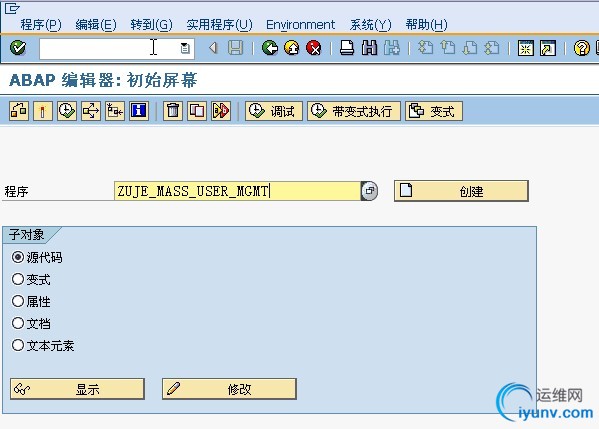599x429 pixels.
Task: Open the 实用程序(U) menu
Action: 219,25
